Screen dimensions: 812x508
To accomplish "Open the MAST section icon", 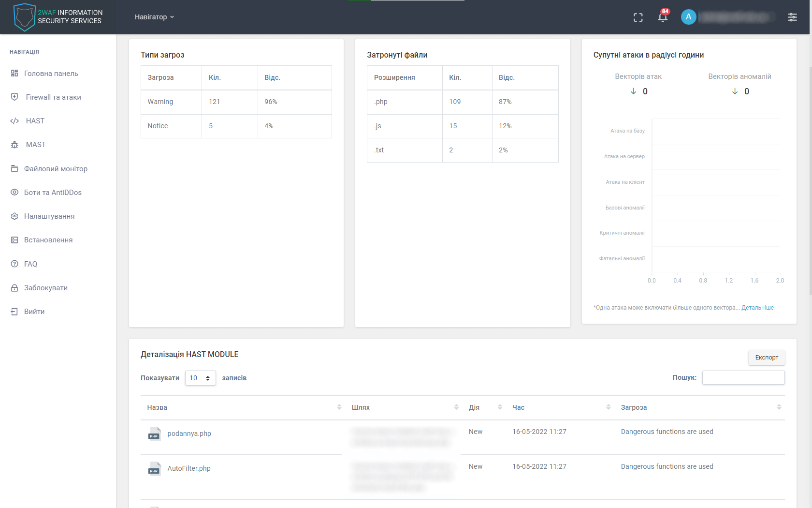I will [14, 144].
